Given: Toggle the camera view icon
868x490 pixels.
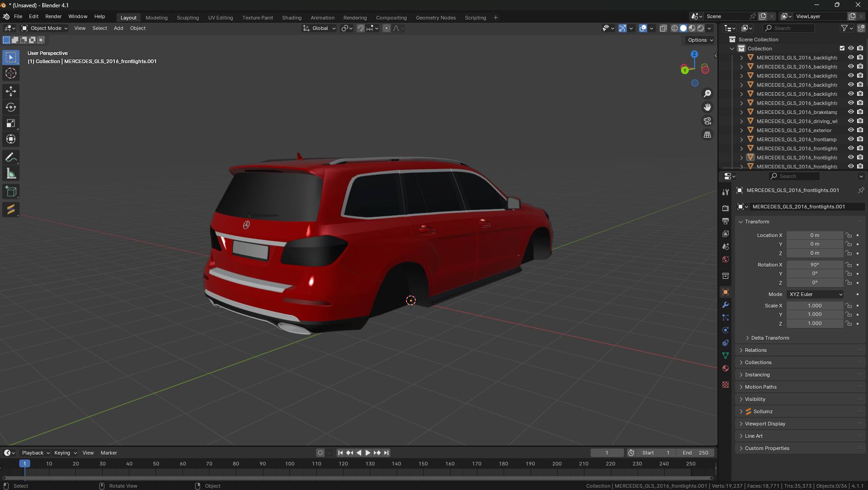Looking at the screenshot, I should pyautogui.click(x=707, y=121).
